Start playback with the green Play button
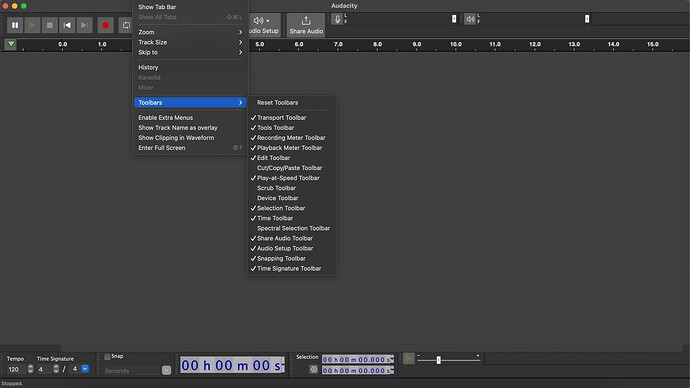This screenshot has height=388, width=690. pos(32,25)
